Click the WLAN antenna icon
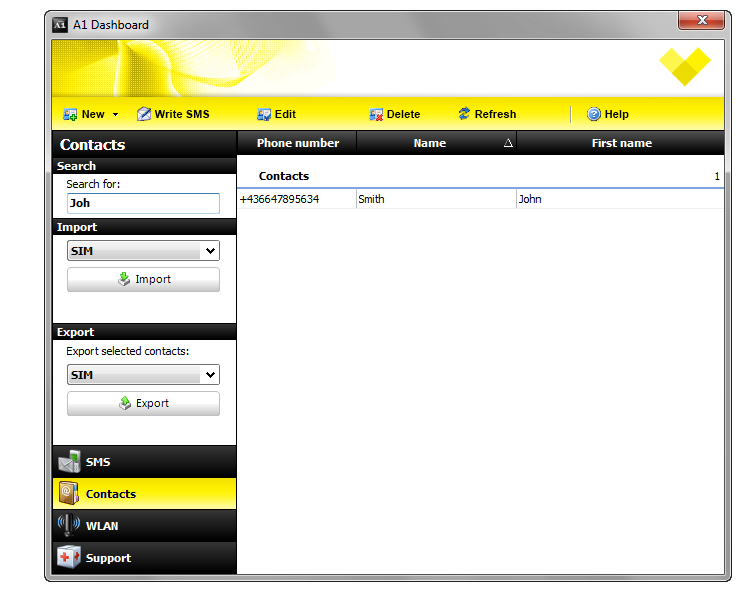 point(69,525)
